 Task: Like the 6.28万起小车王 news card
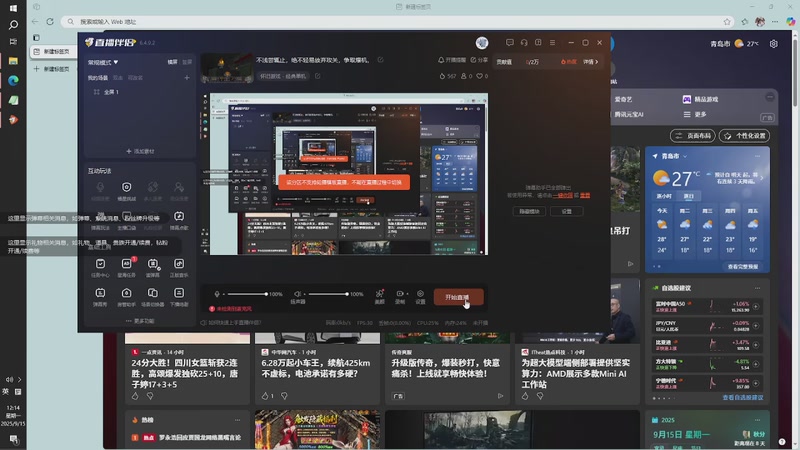(265, 395)
